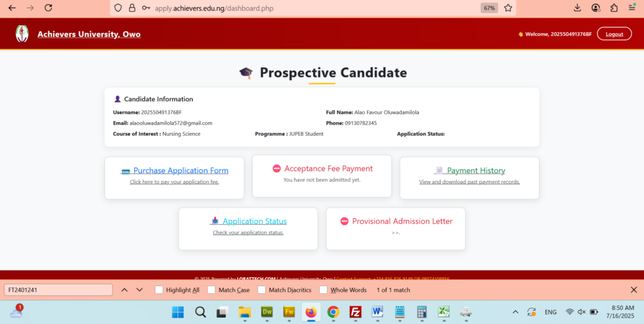Click the weather widget icon
Image resolution: width=644 pixels, height=324 pixels.
[16, 311]
